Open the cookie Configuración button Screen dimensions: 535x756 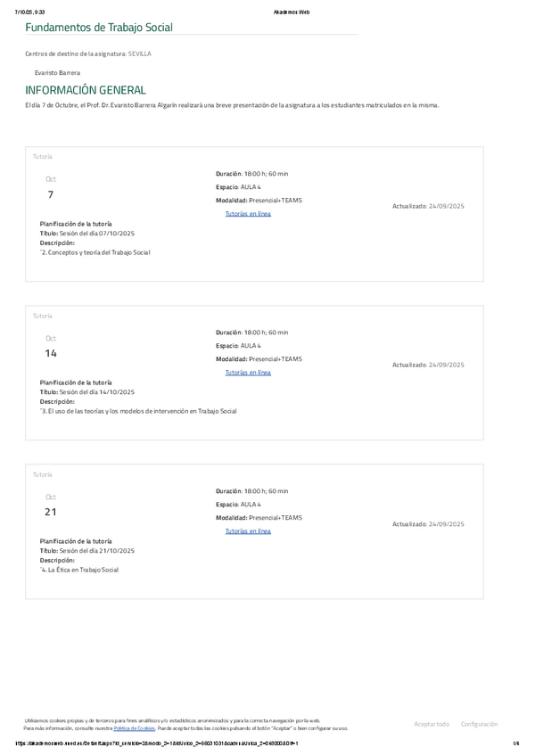479,724
